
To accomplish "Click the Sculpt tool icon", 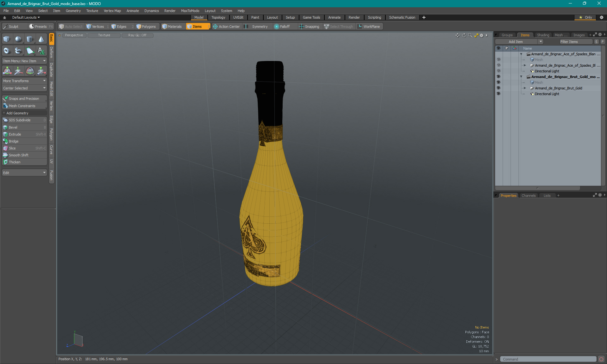I will tap(5, 27).
